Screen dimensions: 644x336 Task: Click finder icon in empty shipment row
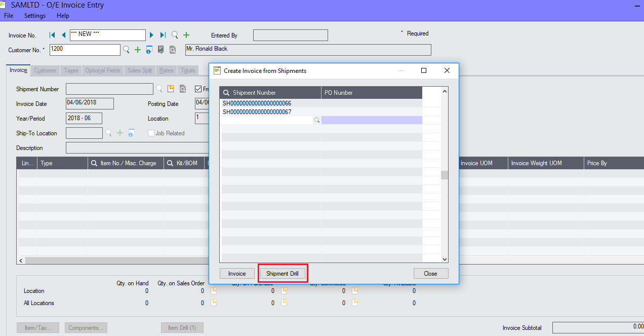pos(317,120)
